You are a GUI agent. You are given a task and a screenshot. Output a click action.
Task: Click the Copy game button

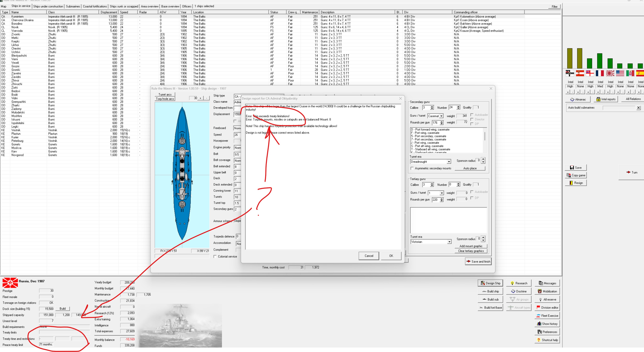click(576, 175)
